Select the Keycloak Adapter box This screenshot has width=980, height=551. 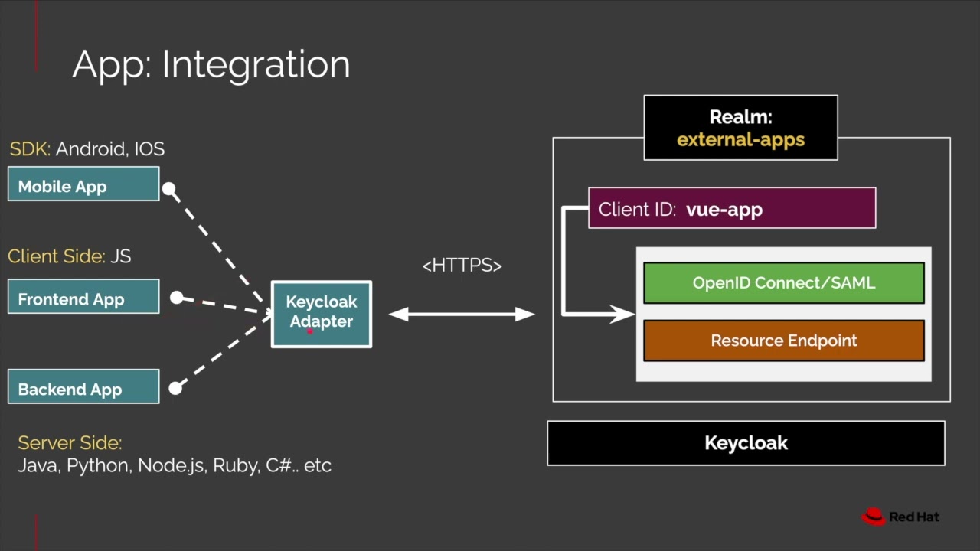click(322, 315)
